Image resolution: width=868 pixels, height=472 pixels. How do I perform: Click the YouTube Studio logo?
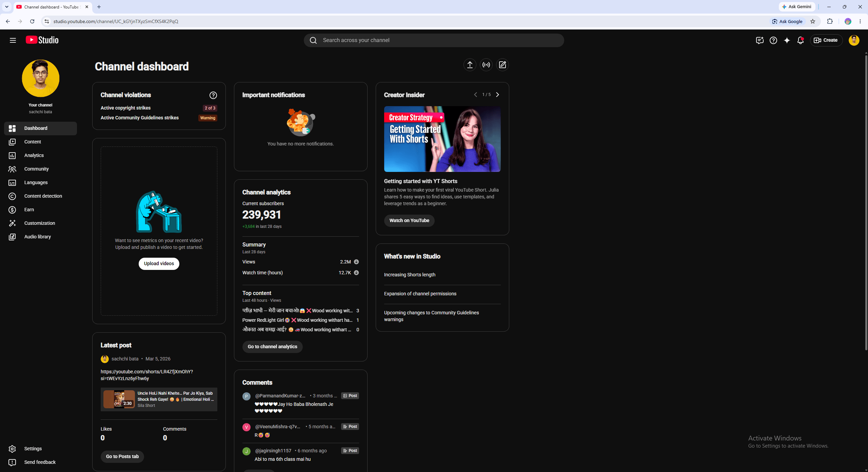(x=42, y=40)
